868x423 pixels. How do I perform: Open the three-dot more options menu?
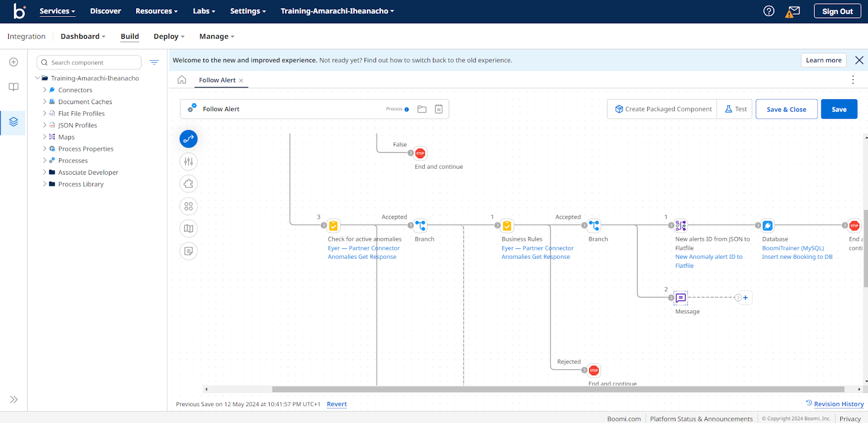pos(853,80)
